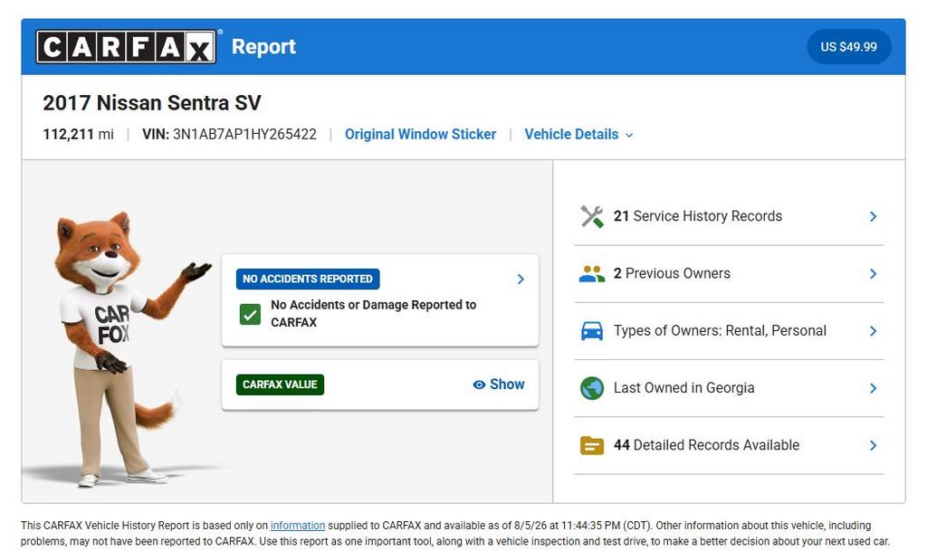The width and height of the screenshot is (927, 560).
Task: Click the '2017 Nissan Sentra SV' title
Action: click(152, 103)
